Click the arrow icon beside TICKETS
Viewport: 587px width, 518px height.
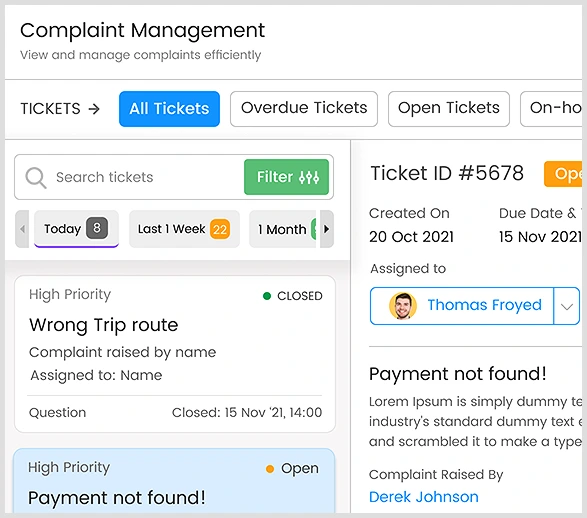[x=94, y=109]
